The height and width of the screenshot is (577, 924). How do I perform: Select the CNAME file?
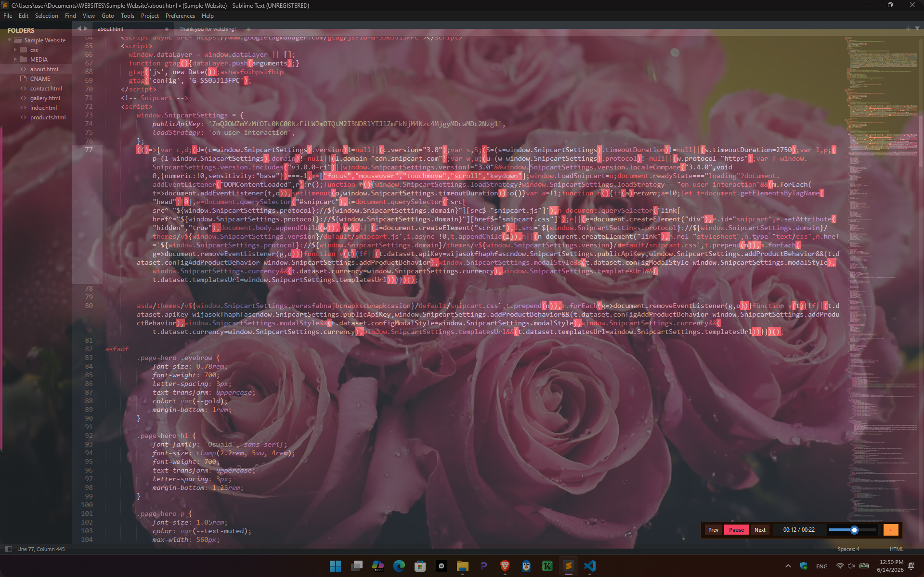(40, 79)
